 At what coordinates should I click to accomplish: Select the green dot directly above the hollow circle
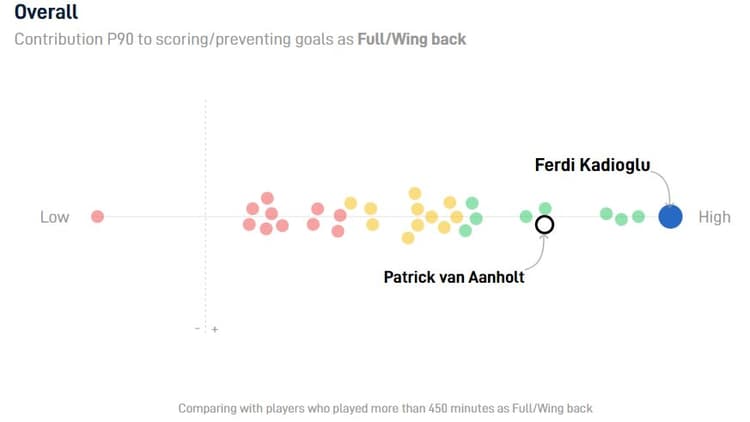pyautogui.click(x=545, y=208)
